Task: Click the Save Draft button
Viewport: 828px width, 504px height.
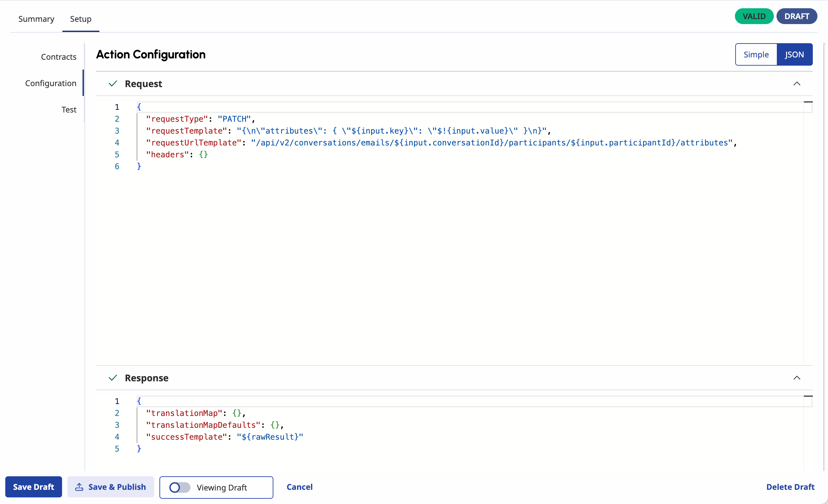Action: [x=33, y=487]
